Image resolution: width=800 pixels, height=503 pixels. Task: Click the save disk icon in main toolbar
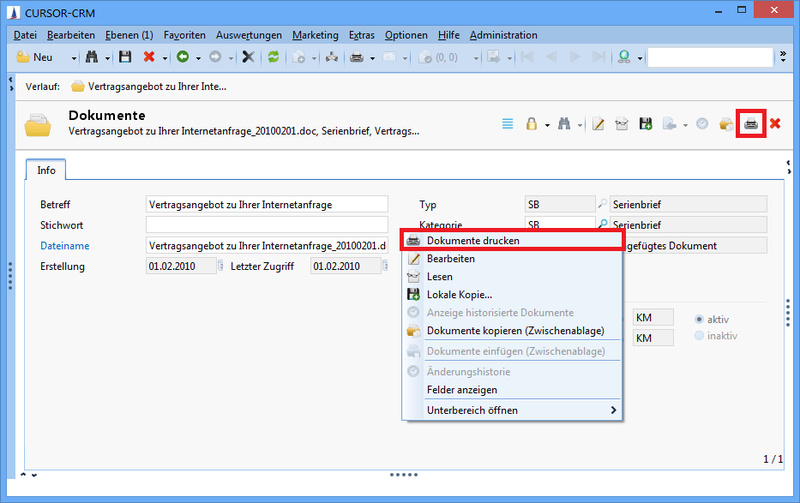(125, 57)
